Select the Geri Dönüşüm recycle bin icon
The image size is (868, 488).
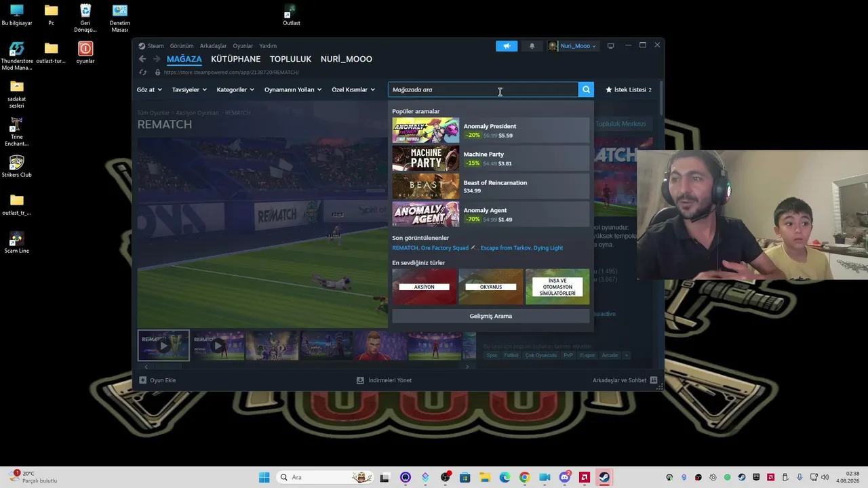[x=85, y=18]
